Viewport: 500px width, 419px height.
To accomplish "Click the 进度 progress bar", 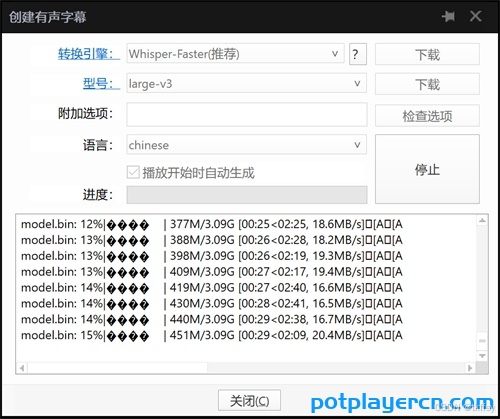I will [247, 195].
